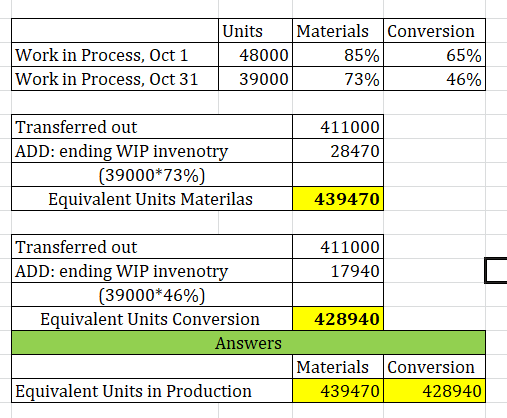Click the Equivalent Units Conversion label
Screen dimensions: 507x418
[152, 319]
